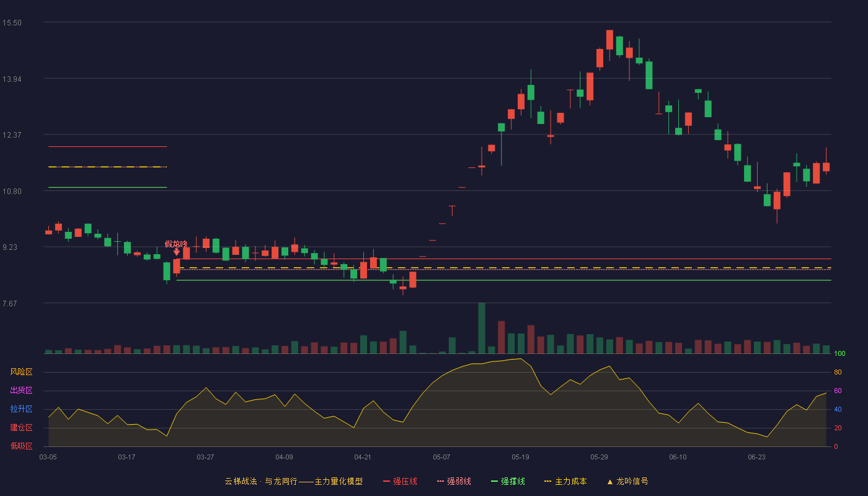Click the "03-27" date label
The height and width of the screenshot is (496, 868).
click(x=205, y=457)
